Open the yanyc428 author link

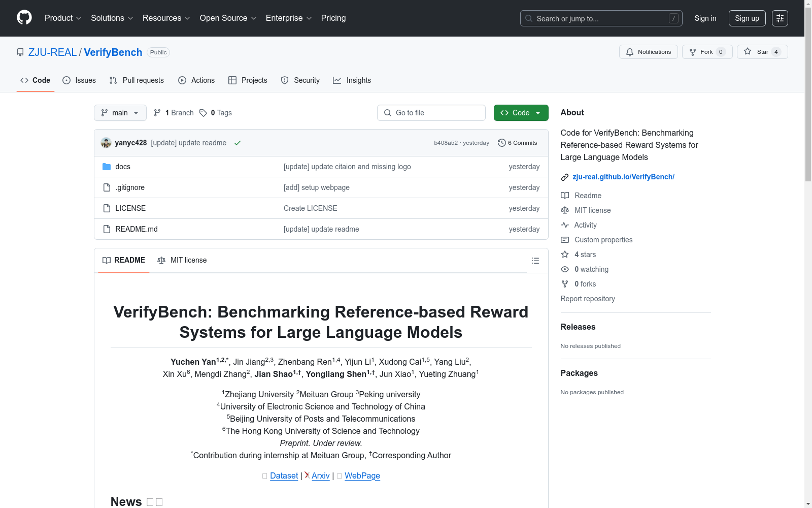[131, 143]
